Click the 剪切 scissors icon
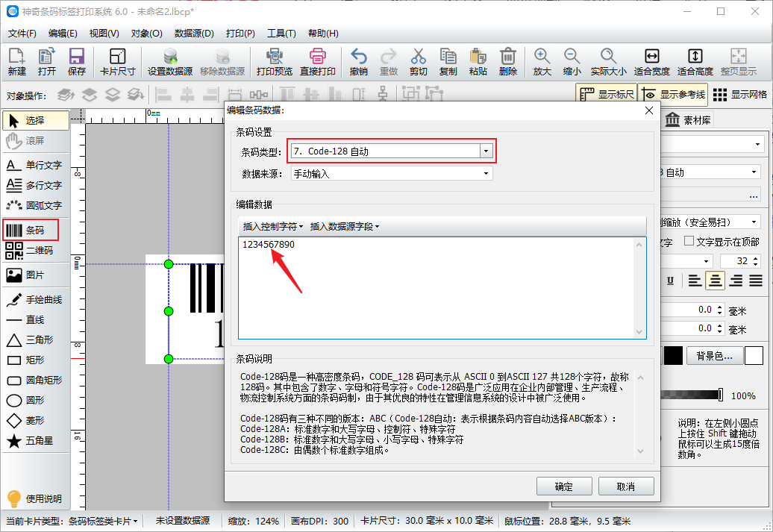 (418, 62)
